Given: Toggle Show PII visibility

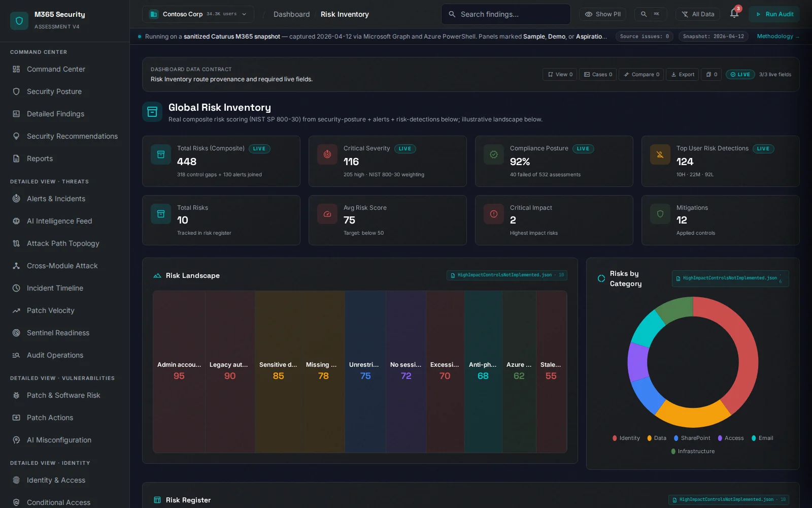Looking at the screenshot, I should coord(603,14).
